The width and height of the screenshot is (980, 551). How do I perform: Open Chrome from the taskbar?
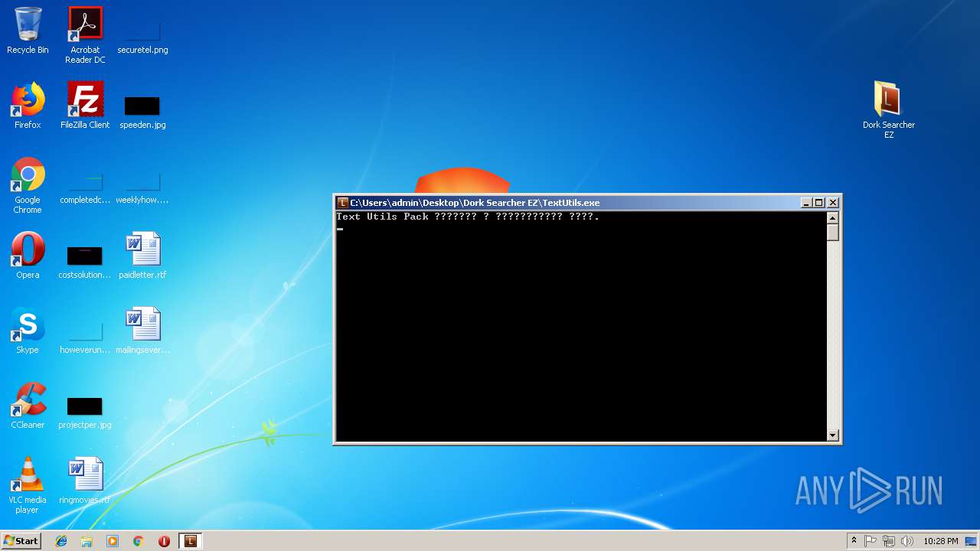point(139,541)
